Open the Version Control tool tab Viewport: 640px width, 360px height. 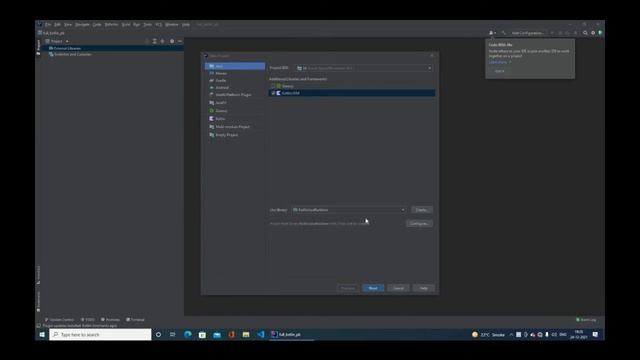[60, 320]
